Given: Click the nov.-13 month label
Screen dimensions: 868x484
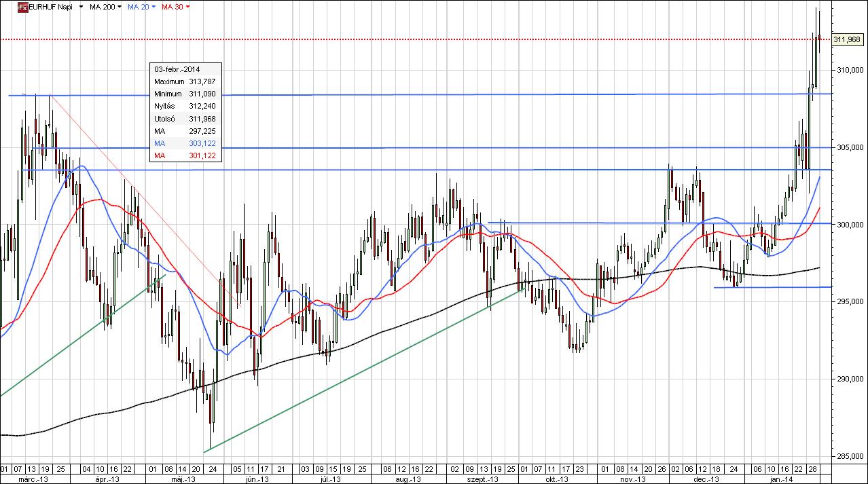Looking at the screenshot, I should [632, 479].
